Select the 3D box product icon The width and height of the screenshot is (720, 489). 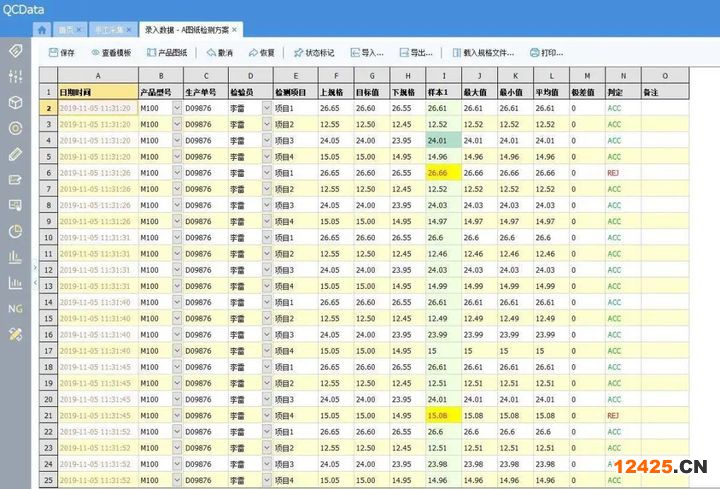15,102
